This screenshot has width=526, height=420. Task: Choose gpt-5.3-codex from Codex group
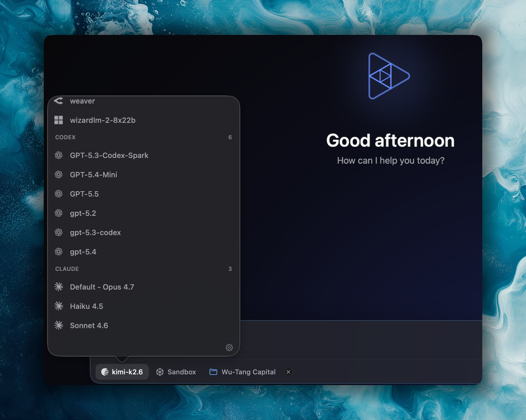coord(144,232)
